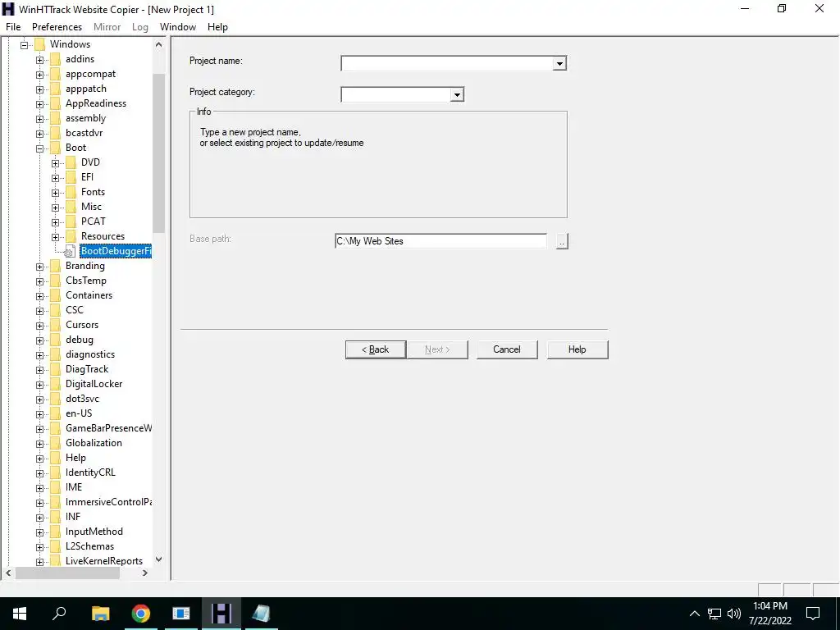Click tree scroll down arrow

(x=158, y=559)
